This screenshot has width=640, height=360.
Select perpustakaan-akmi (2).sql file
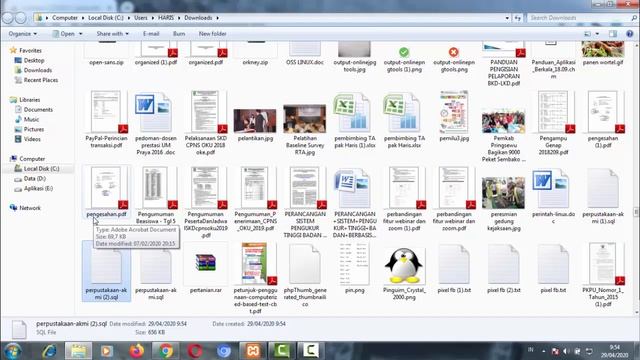coord(107,271)
